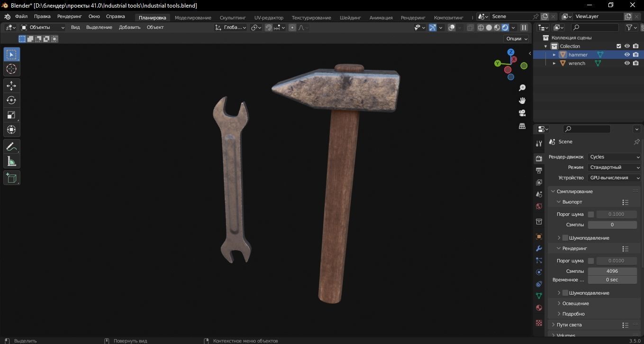Select the Annotate pencil tool

tap(11, 147)
